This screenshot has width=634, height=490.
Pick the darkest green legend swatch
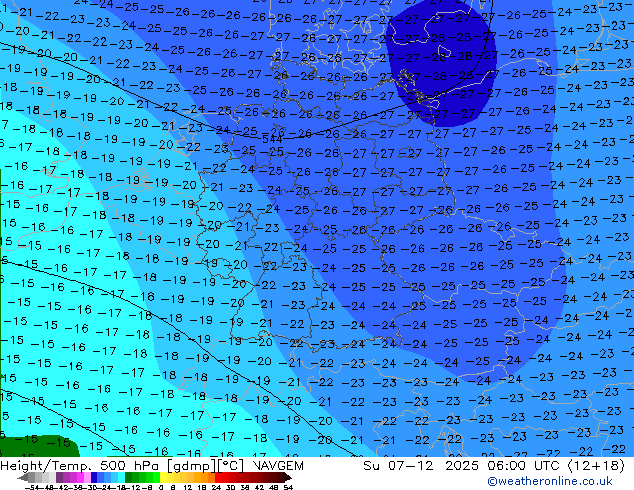tap(128, 477)
